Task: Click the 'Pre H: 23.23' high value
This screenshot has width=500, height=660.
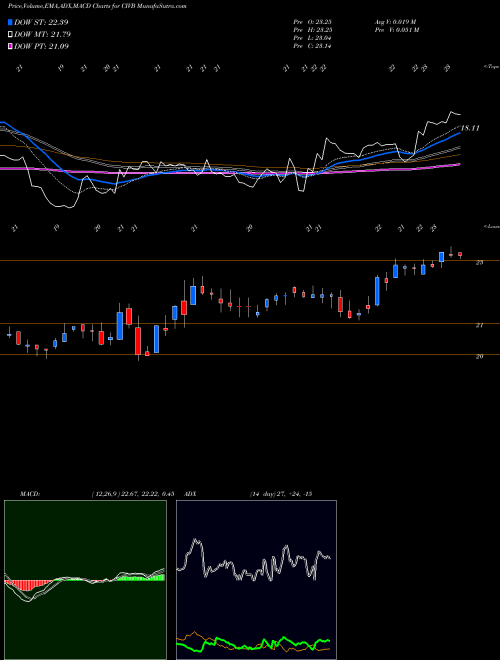Action: tap(312, 30)
